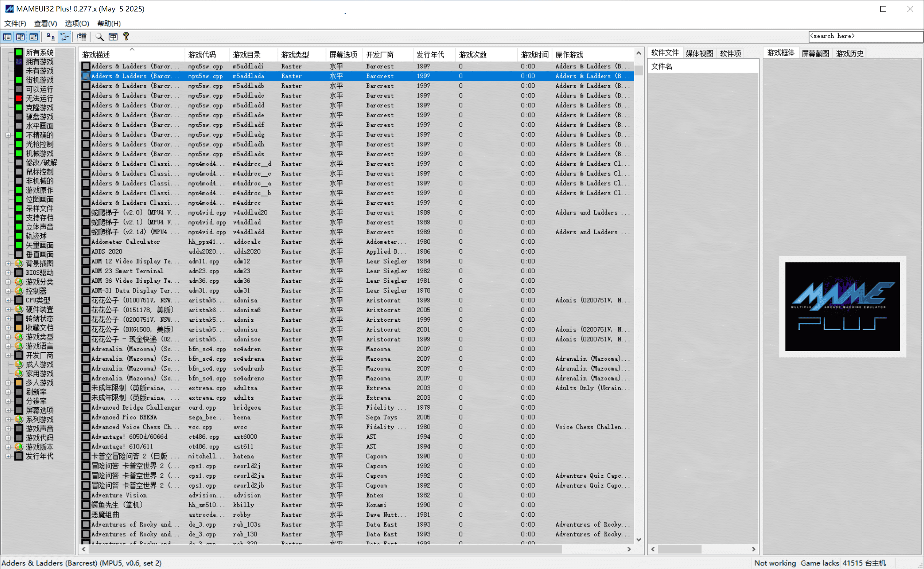The image size is (924, 569).
Task: Switch to large icons view
Action: point(50,37)
